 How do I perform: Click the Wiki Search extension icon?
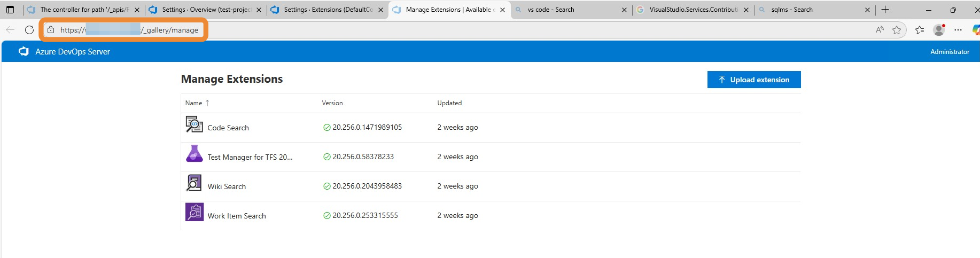click(x=195, y=183)
